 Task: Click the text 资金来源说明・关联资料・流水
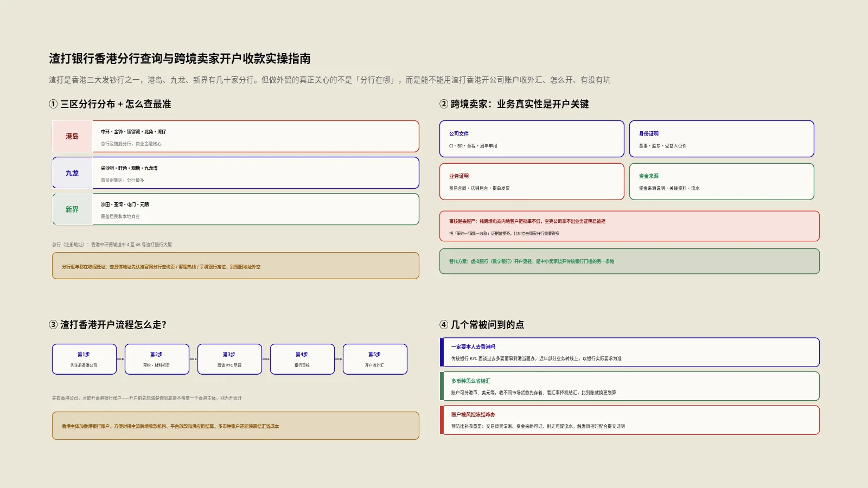click(669, 188)
